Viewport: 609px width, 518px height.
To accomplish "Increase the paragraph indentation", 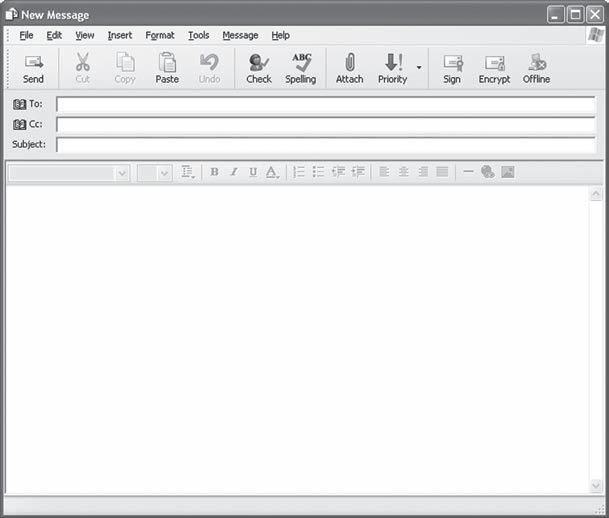I will [x=358, y=172].
